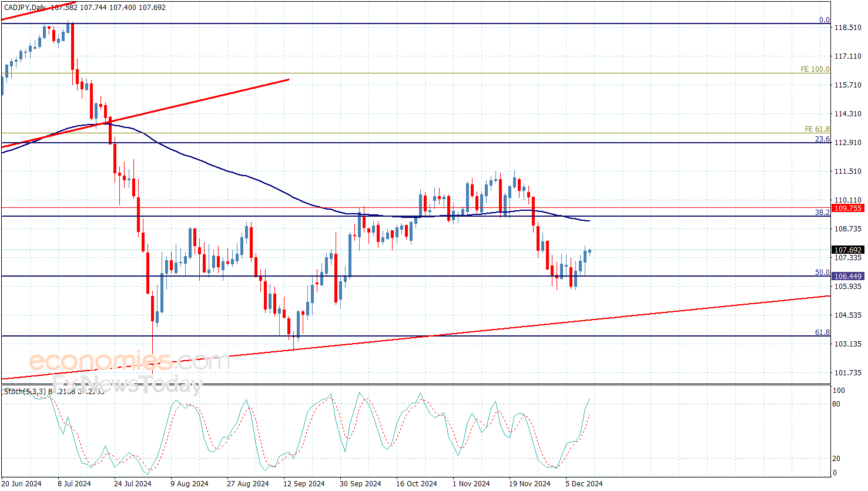The width and height of the screenshot is (868, 491).
Task: Click the FE 100.0 expansion label
Action: (x=815, y=69)
